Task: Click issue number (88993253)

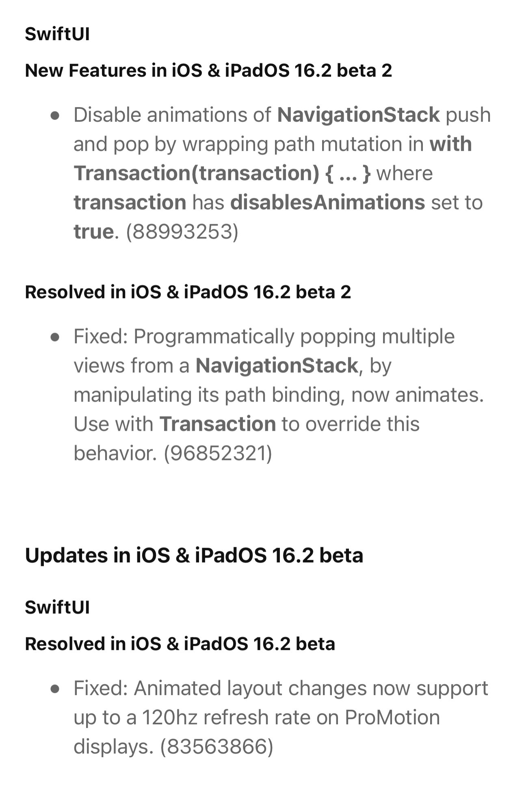Action: (x=182, y=232)
